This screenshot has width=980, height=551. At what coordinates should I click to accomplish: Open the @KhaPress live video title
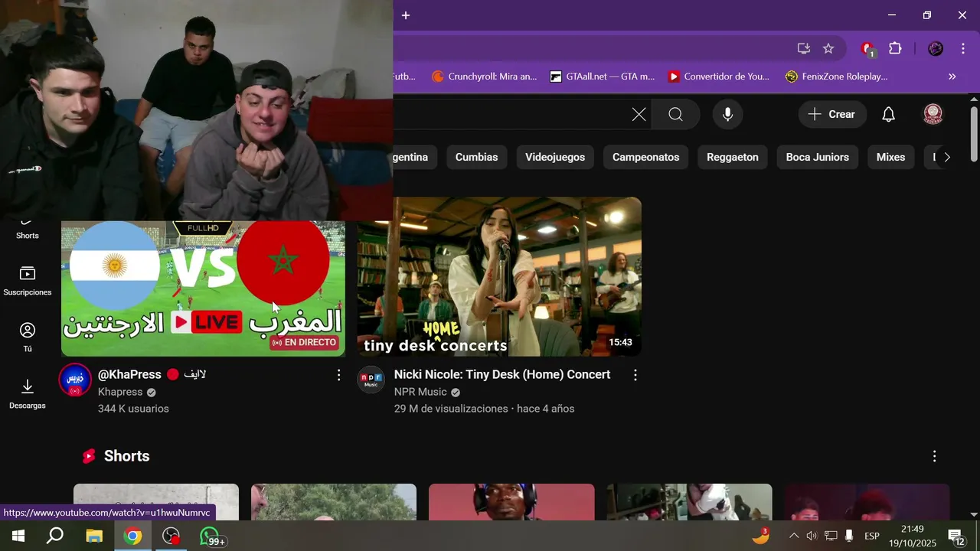pos(152,374)
